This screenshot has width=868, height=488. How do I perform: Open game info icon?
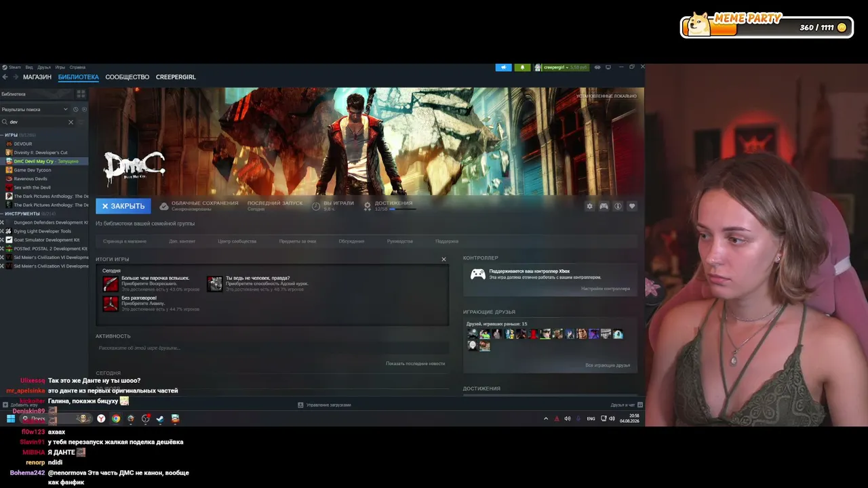coord(618,206)
